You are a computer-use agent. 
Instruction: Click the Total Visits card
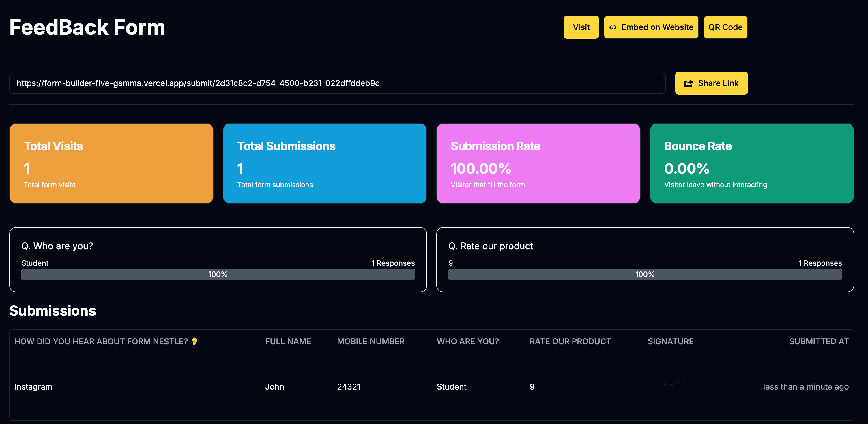coord(111,163)
